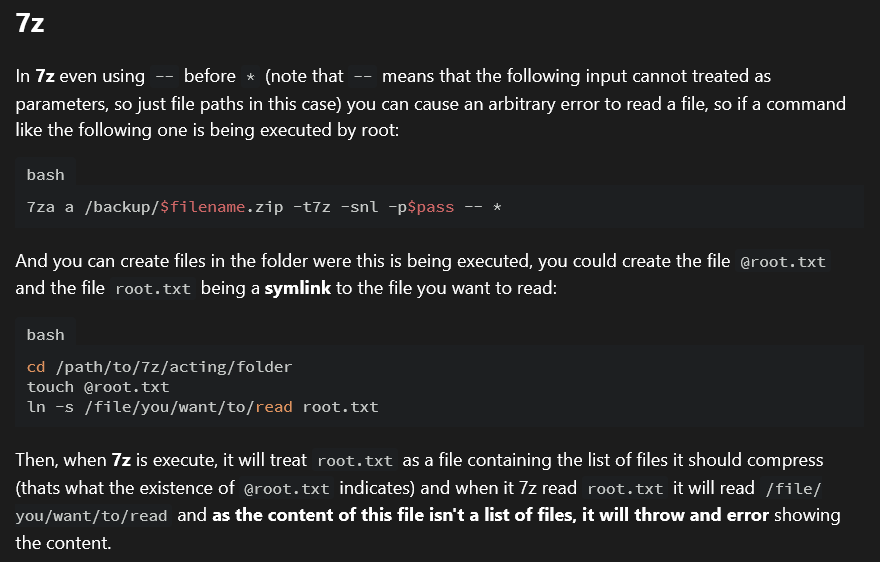Click the cd /path/to/7z/acting/folder line
Viewport: 880px width, 562px height.
click(x=159, y=367)
